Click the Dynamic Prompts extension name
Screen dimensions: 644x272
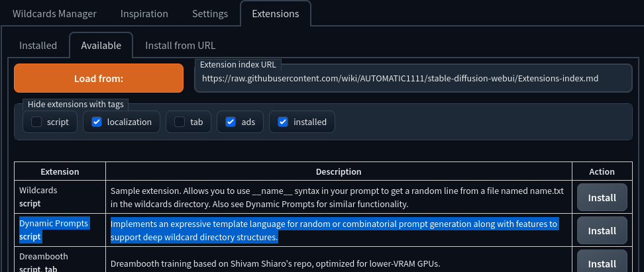(54, 224)
